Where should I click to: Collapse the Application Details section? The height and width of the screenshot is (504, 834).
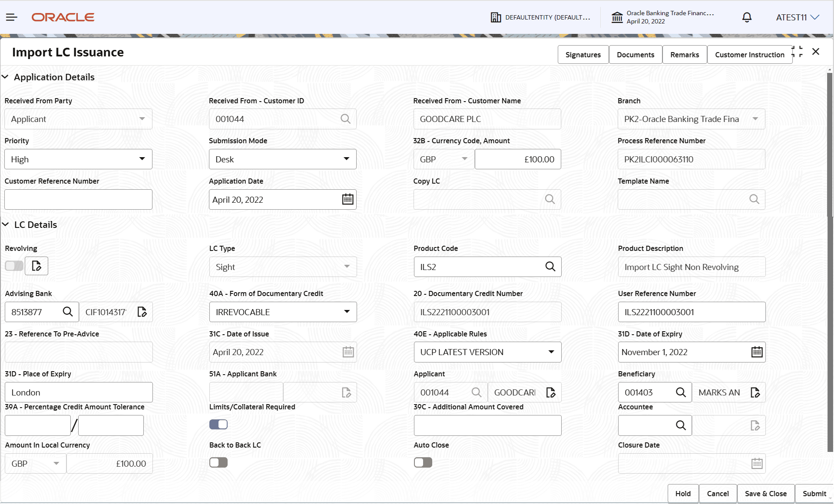6,77
